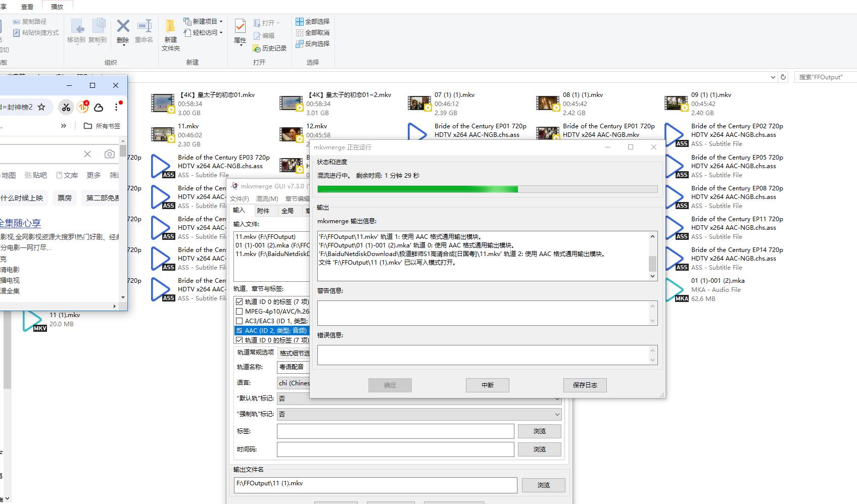The image size is (857, 504).
Task: Click the camera image search icon
Action: [x=109, y=154]
